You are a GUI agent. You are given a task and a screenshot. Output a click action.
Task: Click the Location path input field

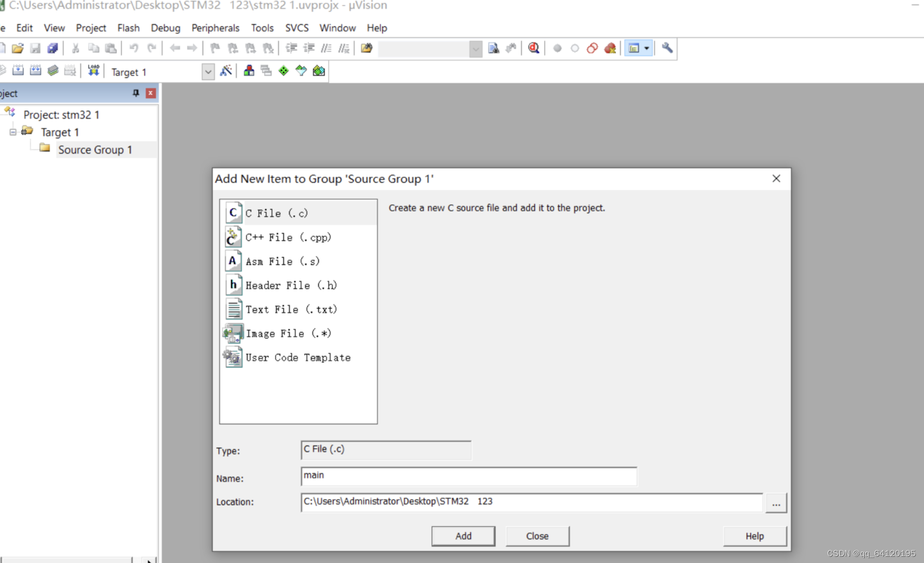pos(531,502)
